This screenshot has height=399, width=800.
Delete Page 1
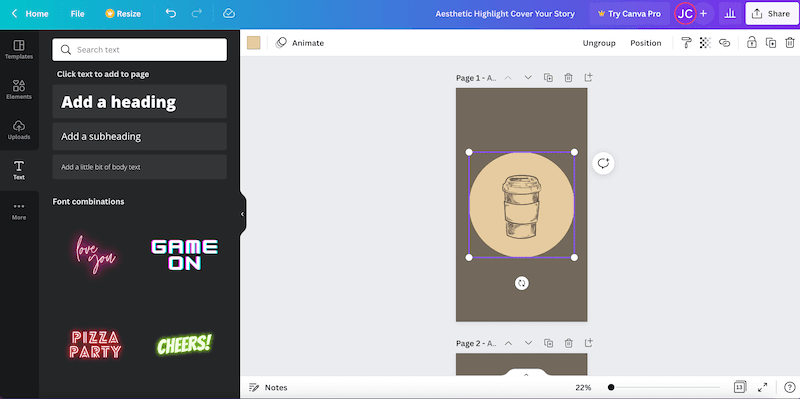click(x=568, y=78)
